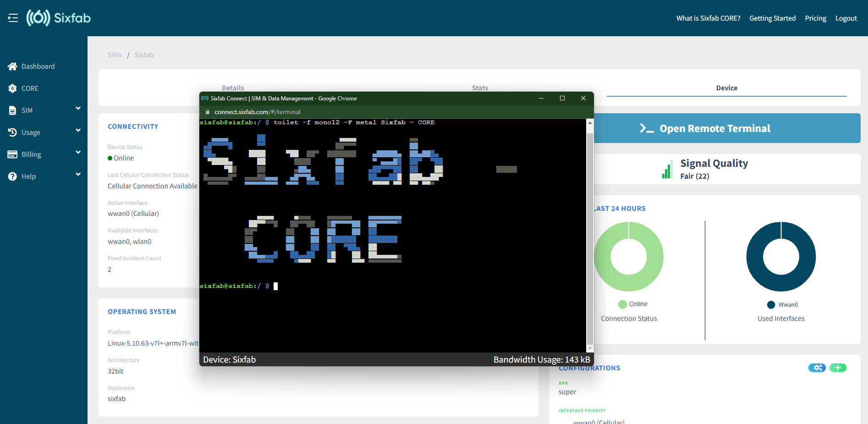Navigate to SIMs in the breadcrumb
The height and width of the screenshot is (424, 868).
[x=115, y=55]
